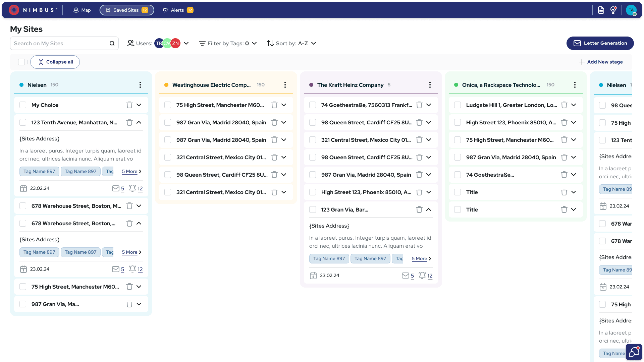Open the chat support icon
644x362 pixels.
click(x=634, y=352)
